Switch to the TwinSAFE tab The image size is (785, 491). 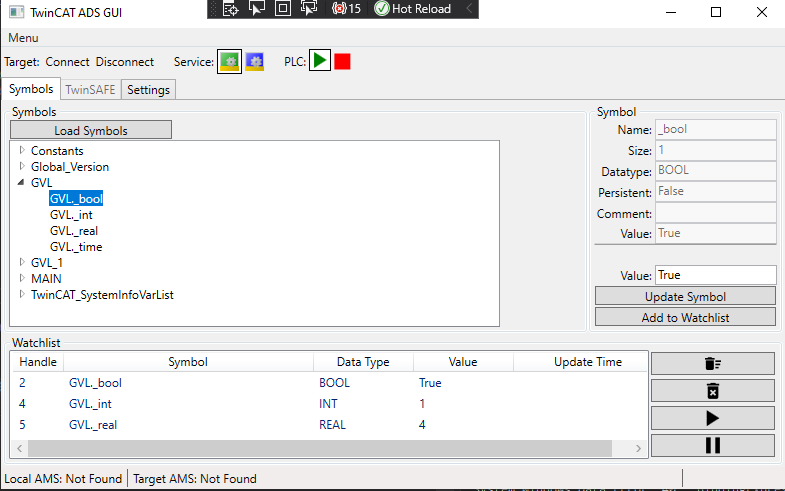coord(91,90)
